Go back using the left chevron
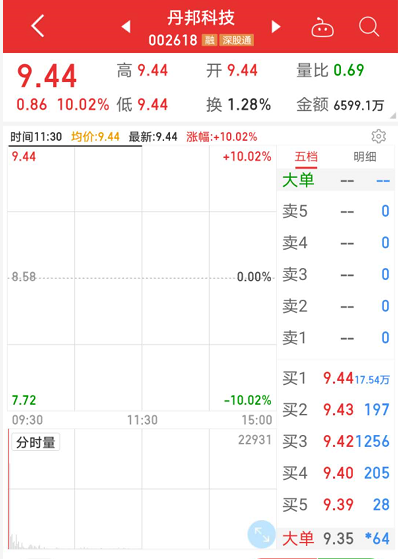Screen dimensions: 398x559 pyautogui.click(x=37, y=26)
